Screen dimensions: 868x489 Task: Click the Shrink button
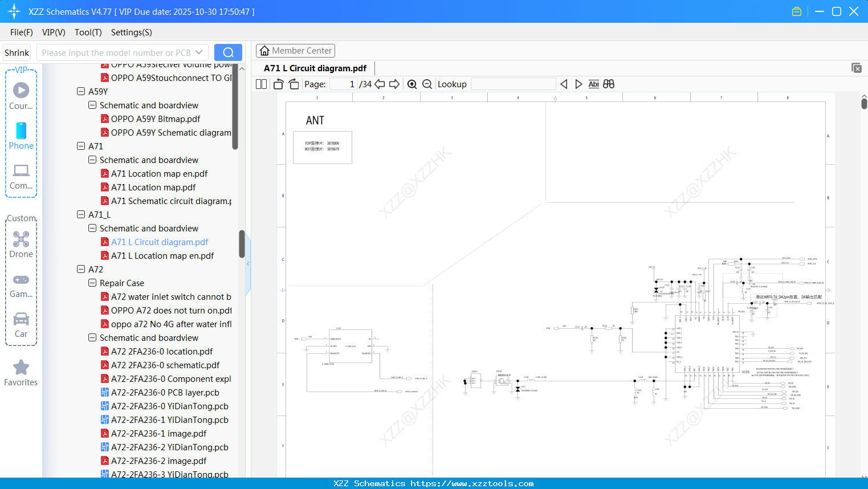click(17, 52)
